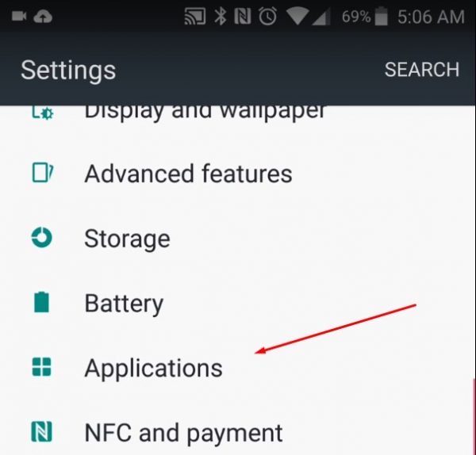
Task: Tap the SEARCH button in the header
Action: coord(422,70)
